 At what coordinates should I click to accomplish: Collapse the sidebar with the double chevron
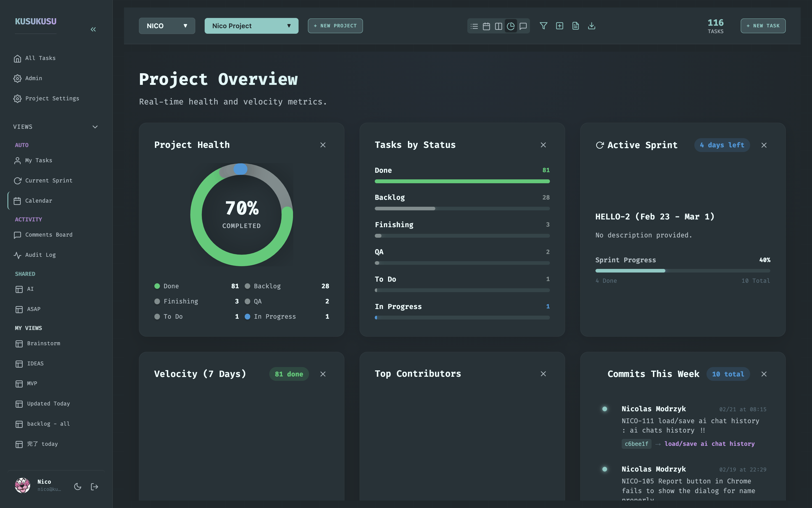(93, 29)
